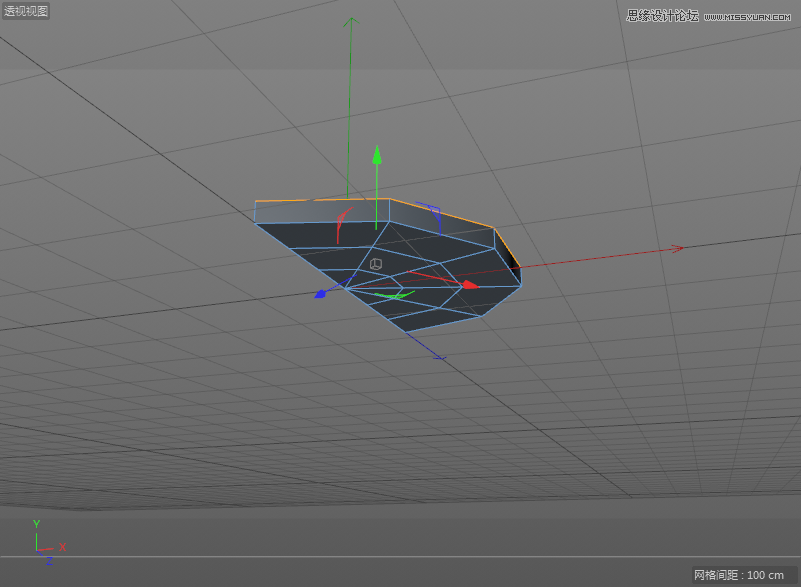Open the www.missyuan.com watermark link
This screenshot has height=587, width=801.
tap(745, 16)
